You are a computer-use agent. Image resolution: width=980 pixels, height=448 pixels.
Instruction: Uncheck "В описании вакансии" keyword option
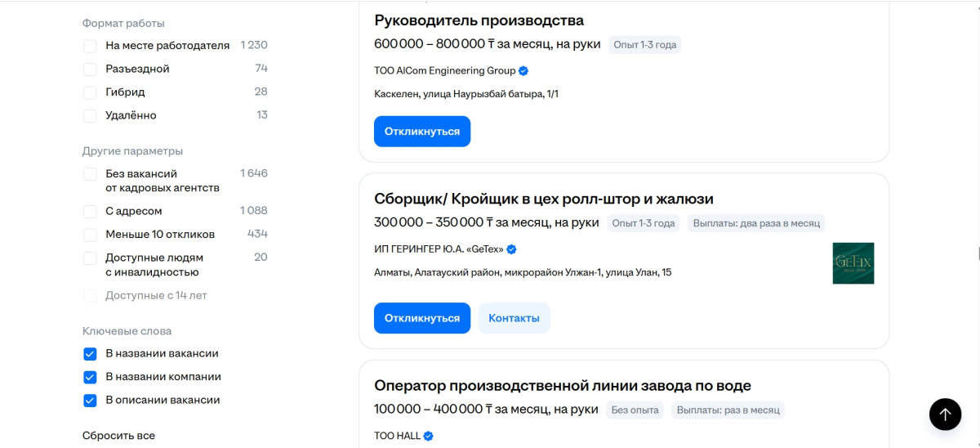pos(90,401)
